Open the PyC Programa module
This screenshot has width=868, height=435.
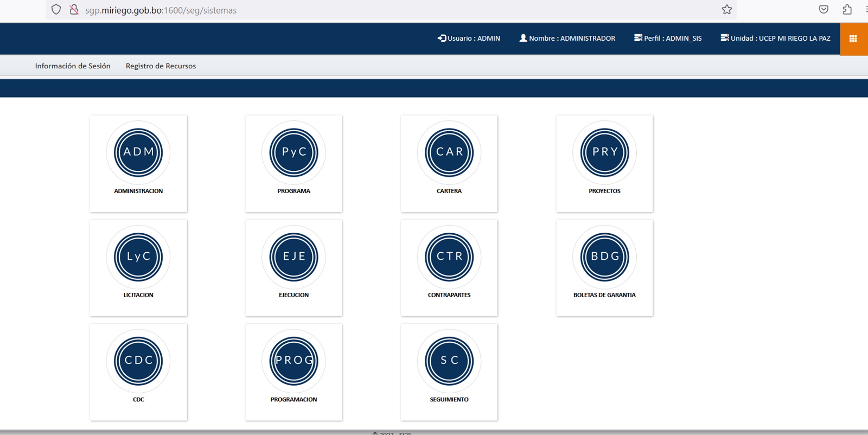[x=293, y=153]
